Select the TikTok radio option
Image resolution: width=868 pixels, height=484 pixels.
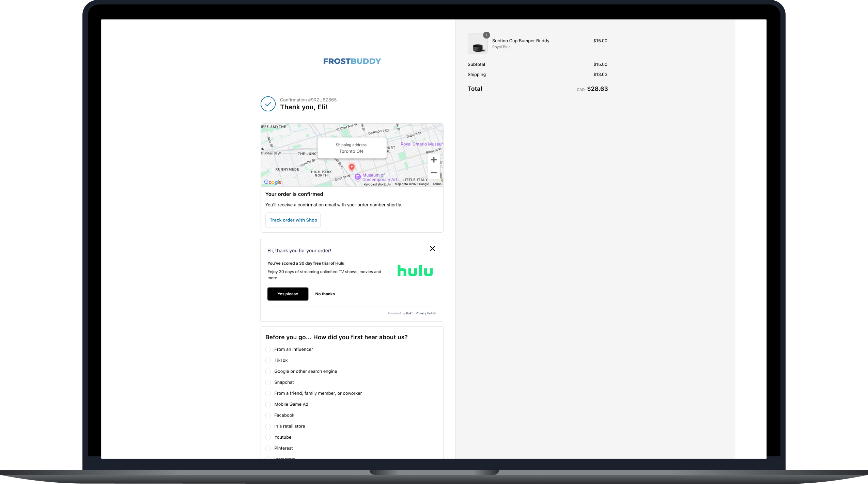click(x=268, y=360)
